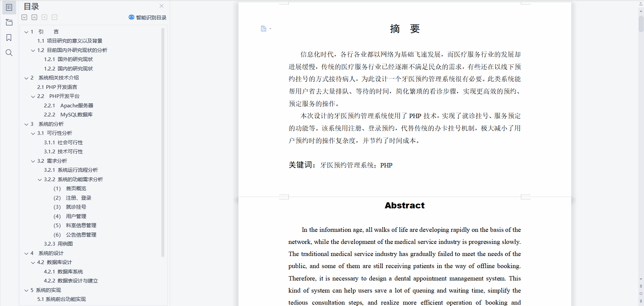Image resolution: width=644 pixels, height=306 pixels.
Task: Open the chapter navigation panel icon
Action: click(x=9, y=22)
